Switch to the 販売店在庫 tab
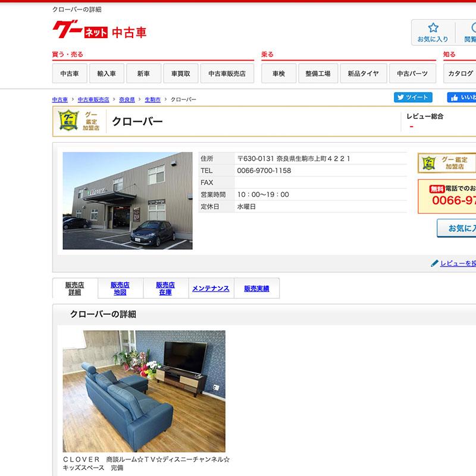This screenshot has height=476, width=476. coord(165,289)
